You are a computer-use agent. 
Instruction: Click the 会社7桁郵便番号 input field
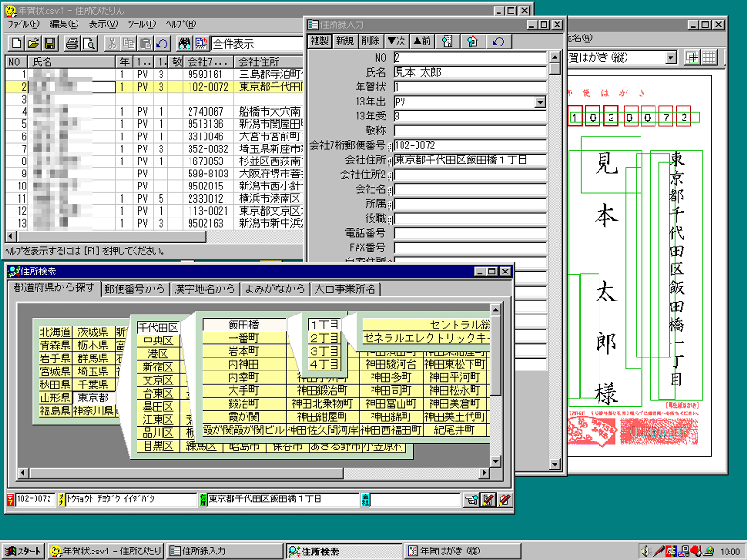click(x=471, y=146)
